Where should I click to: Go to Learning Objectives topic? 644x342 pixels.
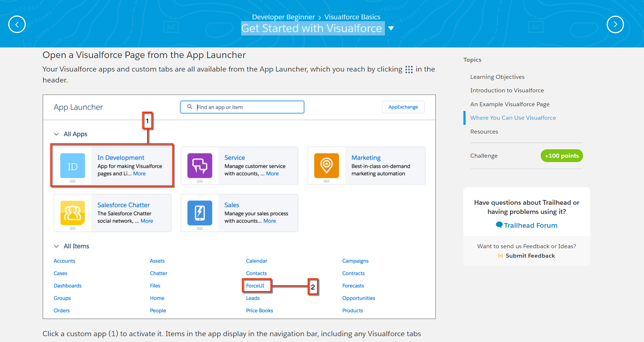[x=497, y=77]
